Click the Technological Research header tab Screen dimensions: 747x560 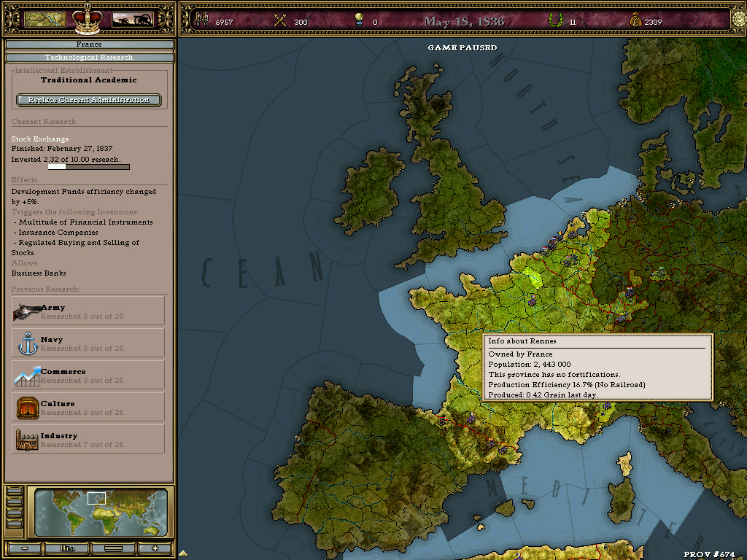pyautogui.click(x=89, y=58)
